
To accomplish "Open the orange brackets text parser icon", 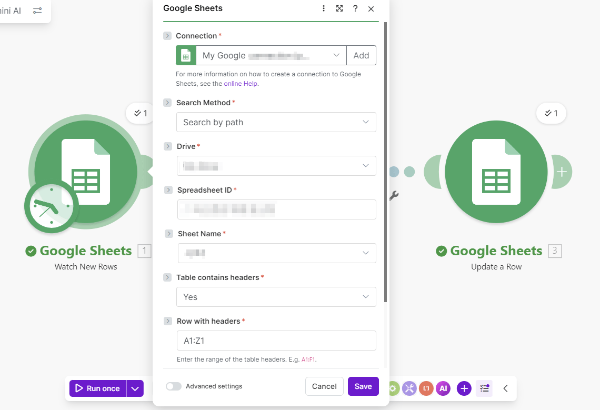I will pos(426,389).
